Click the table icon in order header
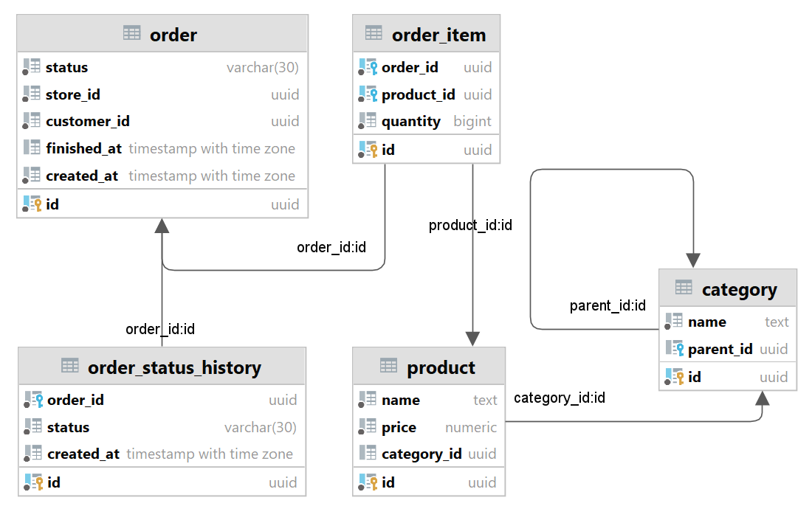This screenshot has width=812, height=506. (x=132, y=33)
